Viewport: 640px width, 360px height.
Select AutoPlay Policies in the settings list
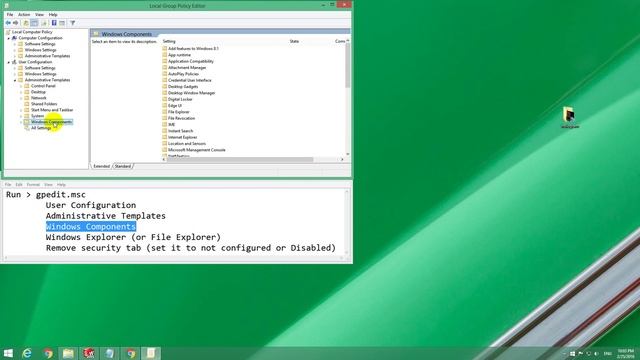[x=183, y=74]
